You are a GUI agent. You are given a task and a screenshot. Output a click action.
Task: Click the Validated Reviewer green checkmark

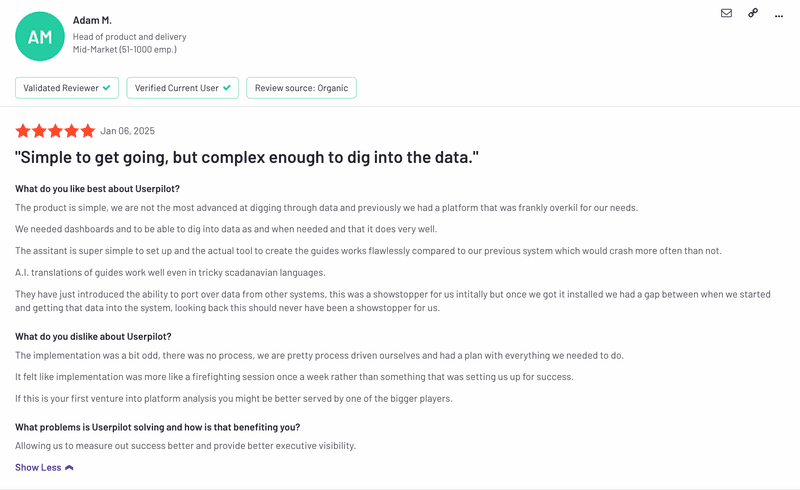coord(108,88)
